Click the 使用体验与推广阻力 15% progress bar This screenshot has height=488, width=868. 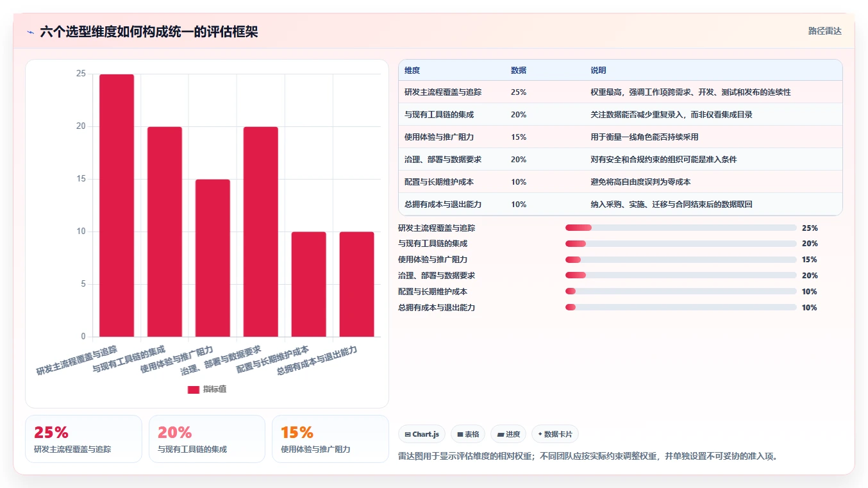point(681,260)
